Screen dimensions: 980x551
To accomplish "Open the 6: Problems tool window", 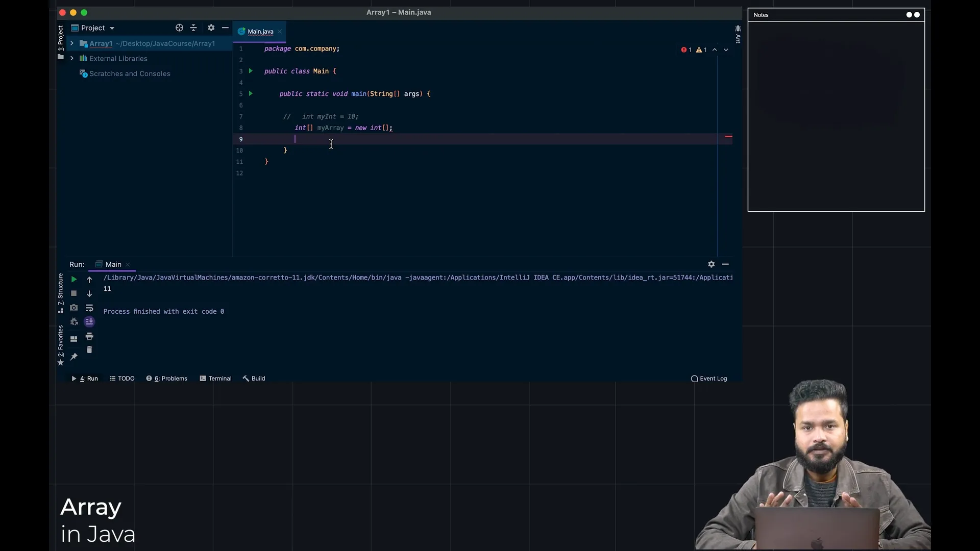I will (x=167, y=379).
